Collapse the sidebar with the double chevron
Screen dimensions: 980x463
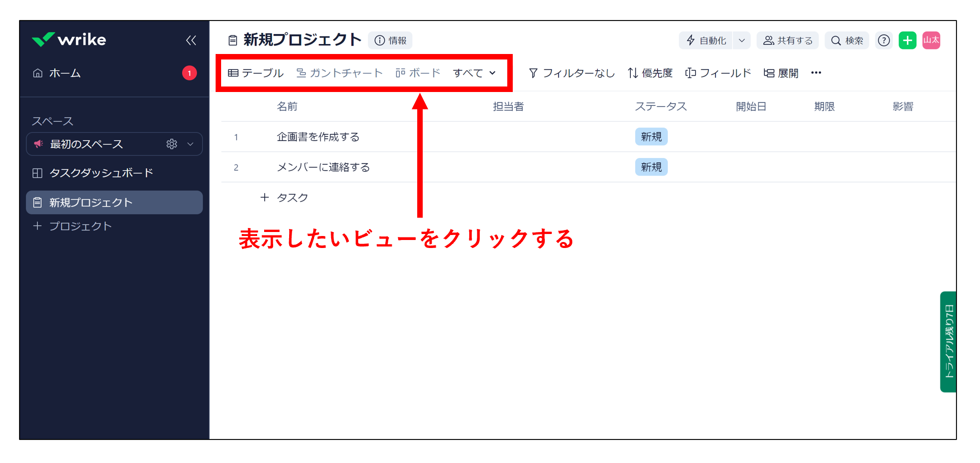tap(191, 40)
